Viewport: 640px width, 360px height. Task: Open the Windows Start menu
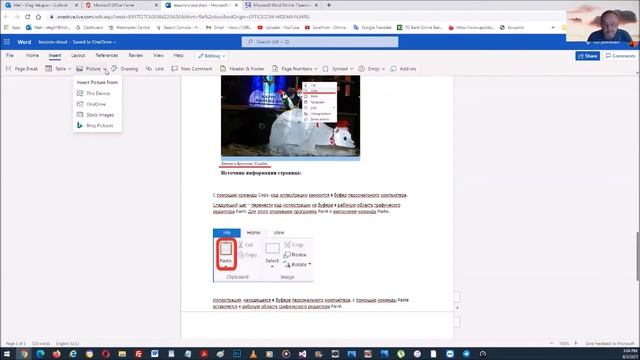click(x=7, y=354)
